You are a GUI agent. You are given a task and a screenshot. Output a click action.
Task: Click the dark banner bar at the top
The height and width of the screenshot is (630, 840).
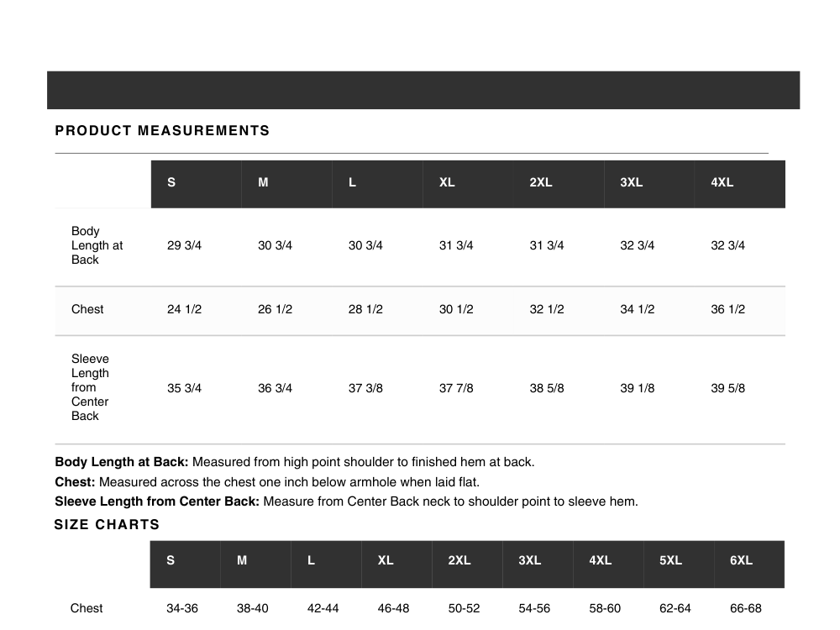(x=423, y=90)
